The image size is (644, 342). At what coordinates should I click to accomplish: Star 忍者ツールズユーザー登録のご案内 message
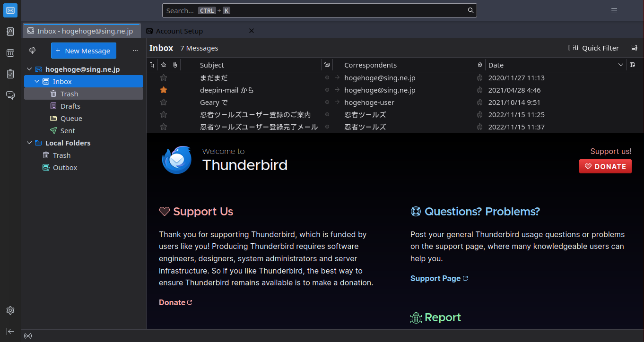(x=164, y=114)
